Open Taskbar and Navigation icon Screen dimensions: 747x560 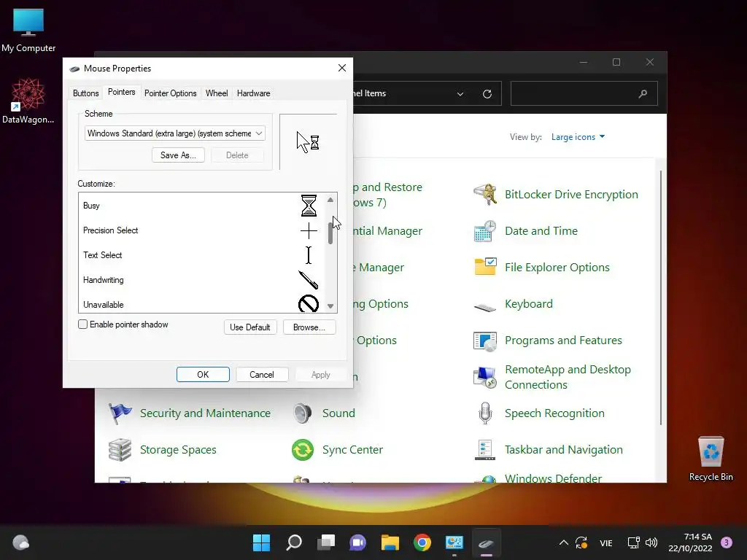click(x=485, y=450)
